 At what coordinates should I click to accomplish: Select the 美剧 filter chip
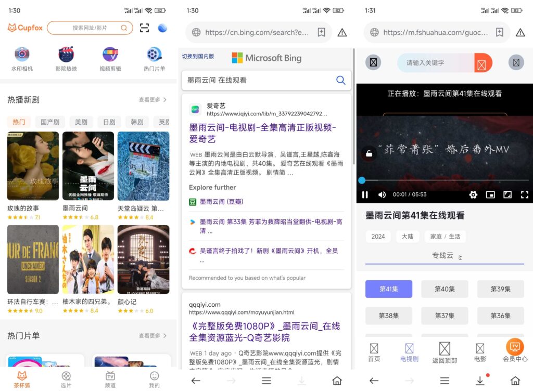click(x=81, y=122)
